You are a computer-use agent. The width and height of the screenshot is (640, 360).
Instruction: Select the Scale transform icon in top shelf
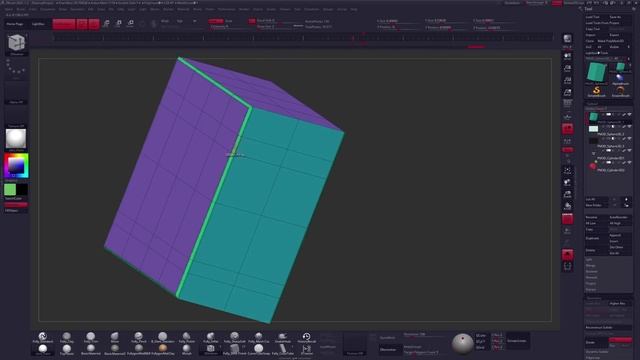pos(118,24)
